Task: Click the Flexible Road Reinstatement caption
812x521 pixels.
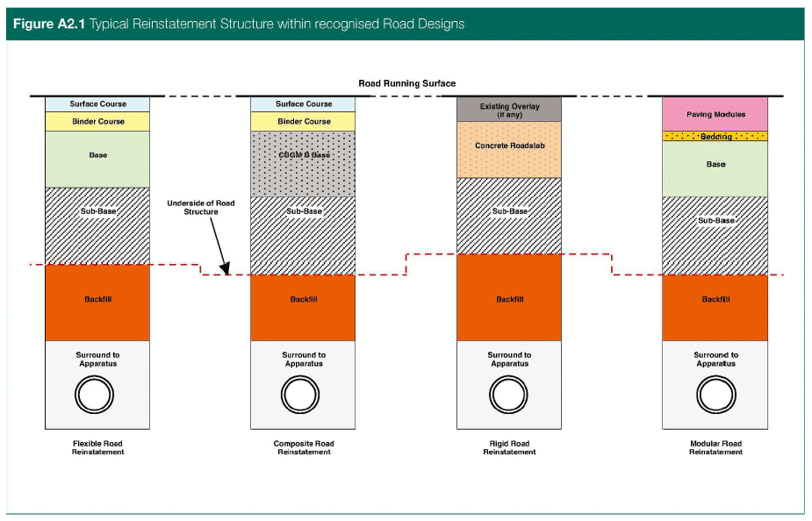Action: coord(97,447)
